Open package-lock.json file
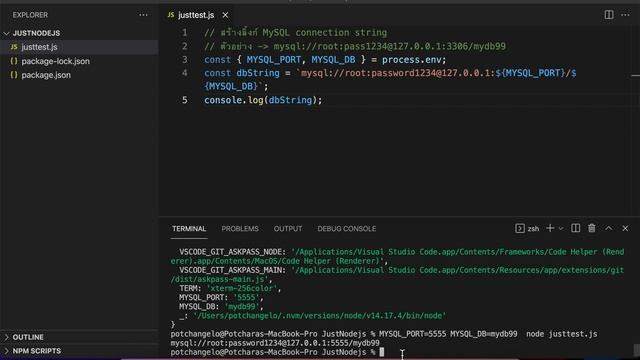 pyautogui.click(x=56, y=61)
